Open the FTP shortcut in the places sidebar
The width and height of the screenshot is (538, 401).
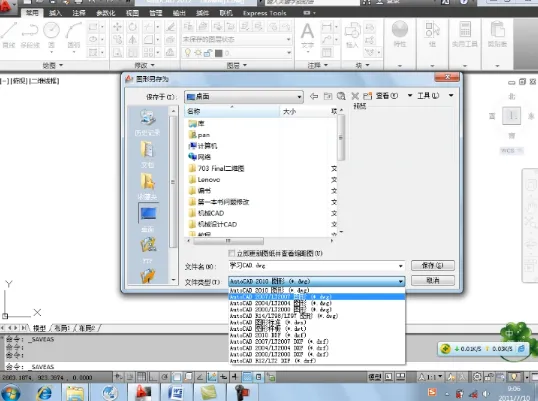[148, 250]
